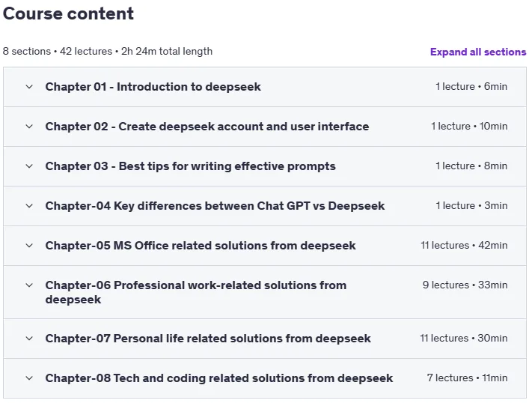
Task: Select Personal life related solutions section title
Action: coord(208,339)
